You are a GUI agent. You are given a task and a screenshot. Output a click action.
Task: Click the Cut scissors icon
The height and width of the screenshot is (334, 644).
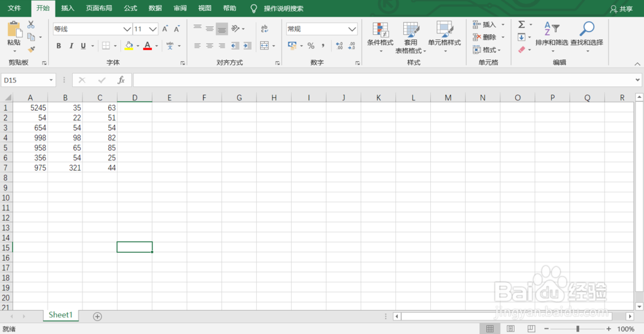coord(31,24)
